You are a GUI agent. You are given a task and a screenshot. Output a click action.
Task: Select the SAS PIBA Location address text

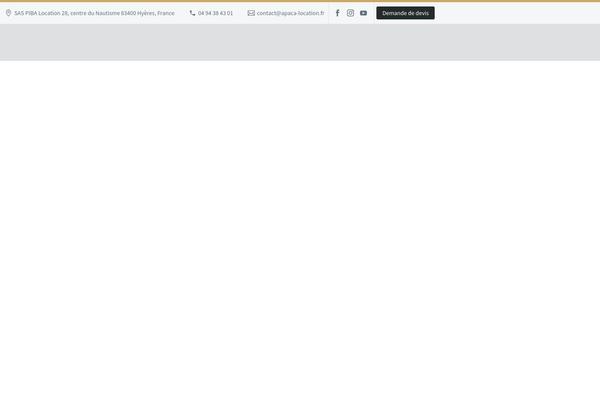(94, 13)
